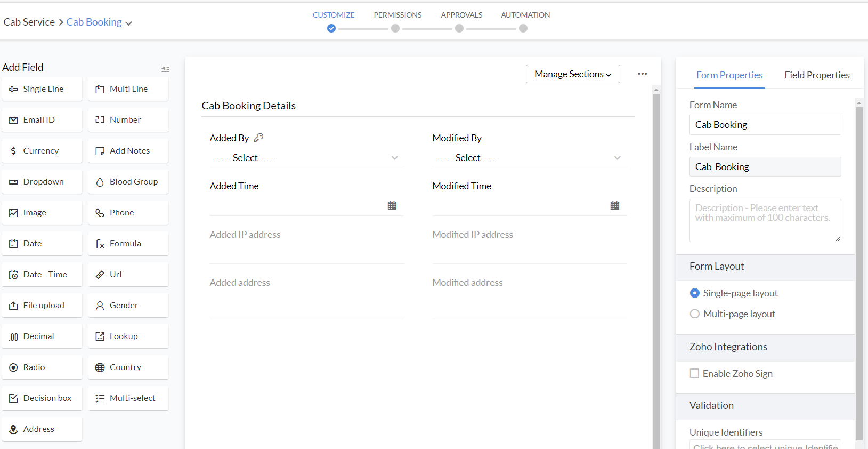
Task: Click the Formula field icon
Action: (100, 244)
